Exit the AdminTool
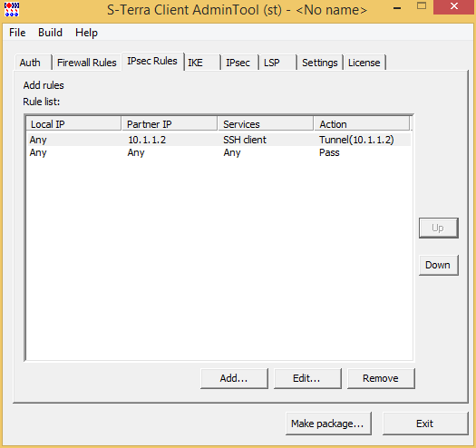 (425, 424)
